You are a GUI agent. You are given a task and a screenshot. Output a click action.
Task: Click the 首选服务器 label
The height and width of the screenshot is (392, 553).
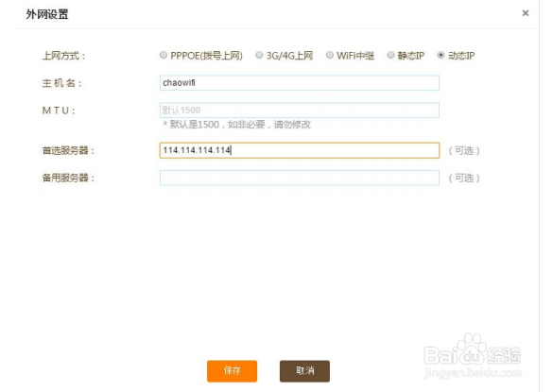[x=68, y=151]
